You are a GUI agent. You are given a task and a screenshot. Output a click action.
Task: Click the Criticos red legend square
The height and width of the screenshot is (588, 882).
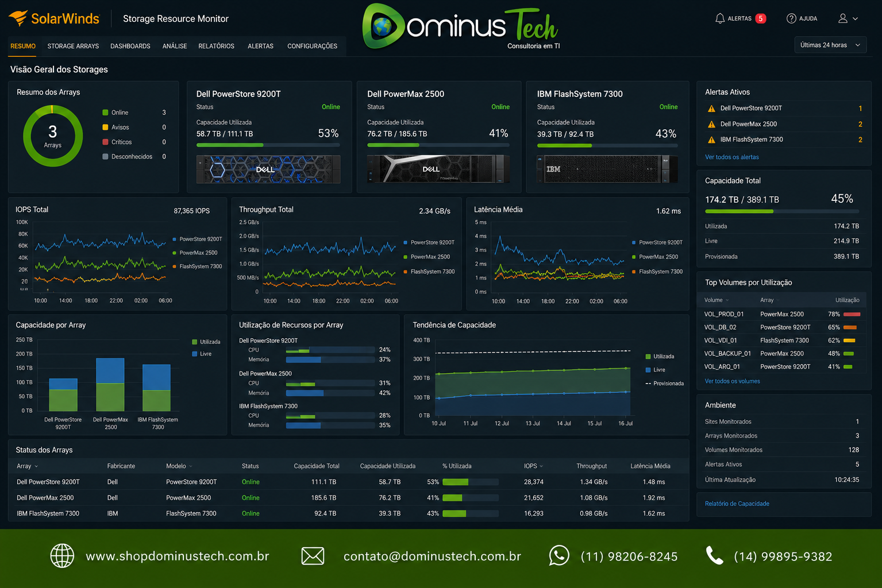105,142
